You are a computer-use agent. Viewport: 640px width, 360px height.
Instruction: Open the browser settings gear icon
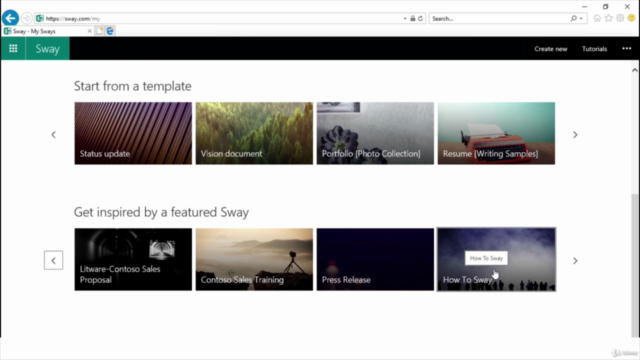tap(620, 18)
